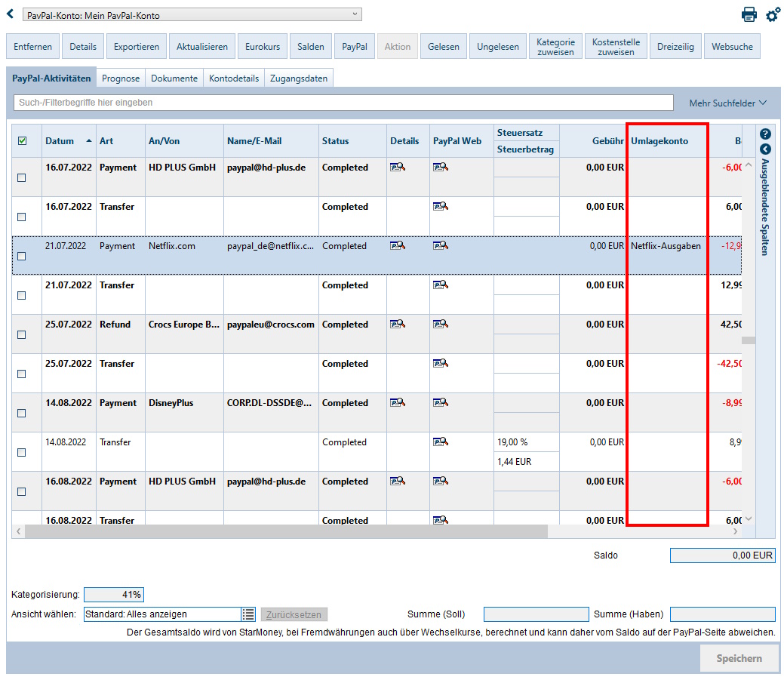Open PayPal Web icon for 16.08.2022 Transfer
Screen dimensions: 784x677
(x=441, y=520)
